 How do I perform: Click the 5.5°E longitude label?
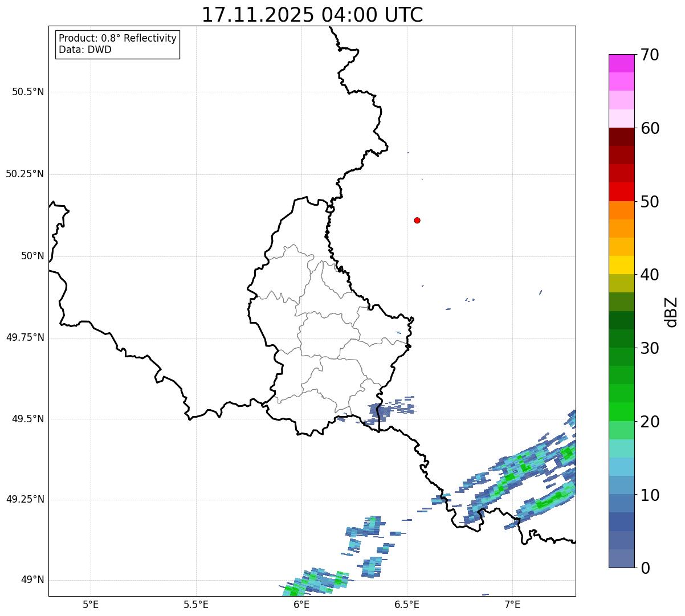196,605
